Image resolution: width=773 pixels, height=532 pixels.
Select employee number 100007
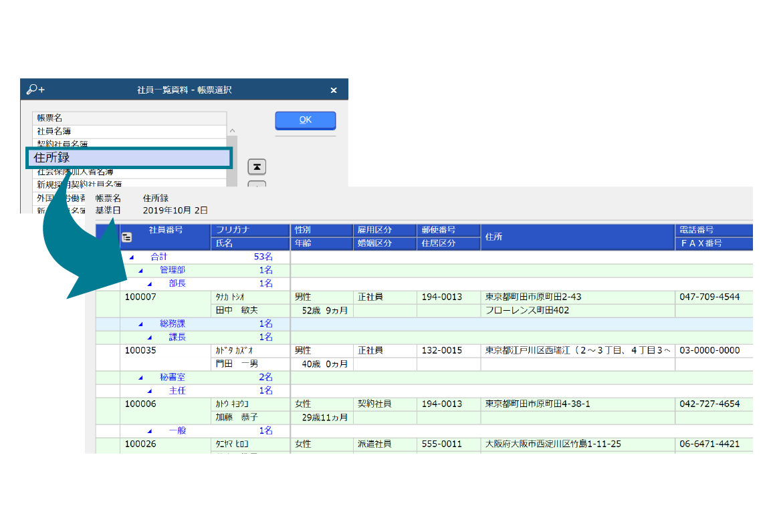pos(140,297)
